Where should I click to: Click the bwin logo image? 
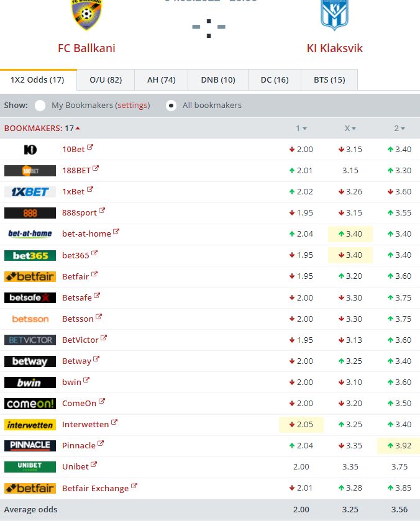(x=30, y=383)
